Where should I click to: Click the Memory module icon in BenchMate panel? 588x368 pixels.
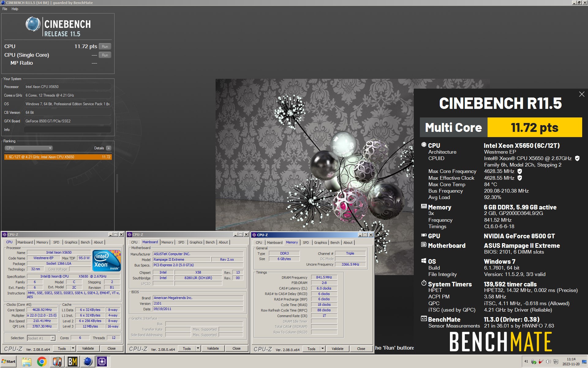click(x=424, y=206)
